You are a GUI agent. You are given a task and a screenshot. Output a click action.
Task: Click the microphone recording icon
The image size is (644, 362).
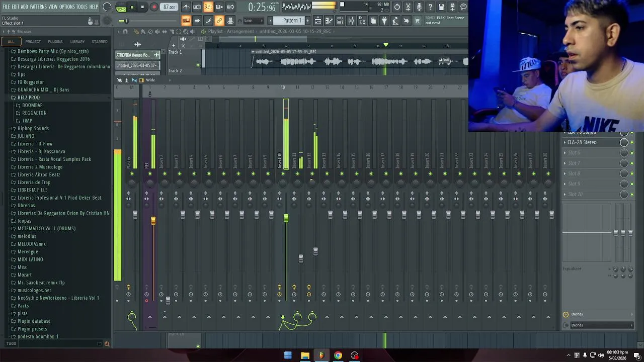point(419,7)
